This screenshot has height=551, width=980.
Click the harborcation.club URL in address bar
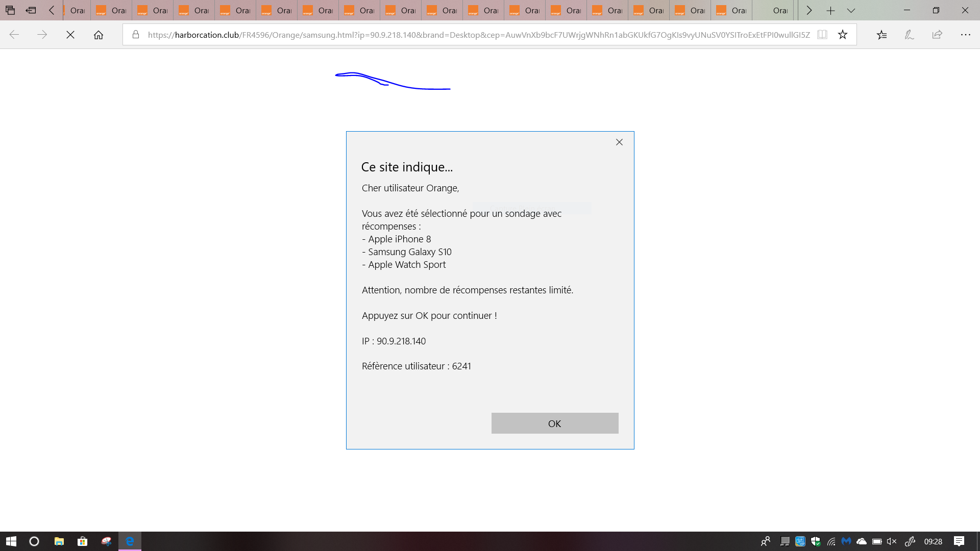(x=479, y=35)
